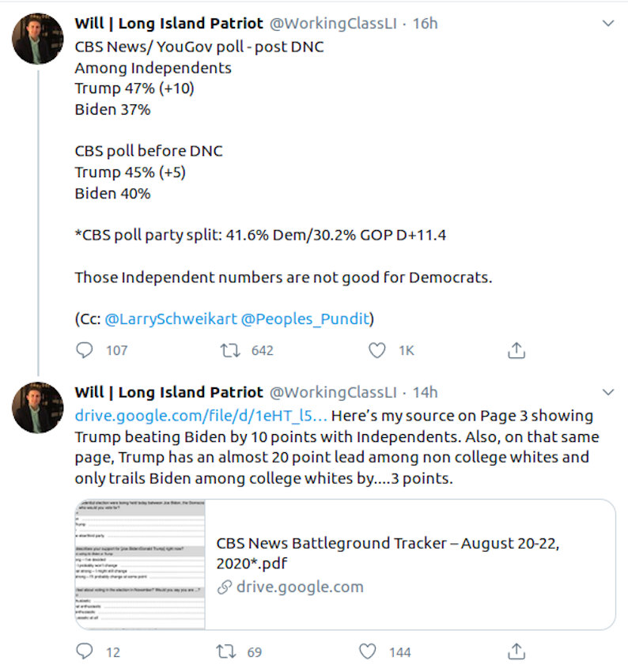
Task: Visit the @Peoples_Pundit profile mention
Action: (305, 319)
